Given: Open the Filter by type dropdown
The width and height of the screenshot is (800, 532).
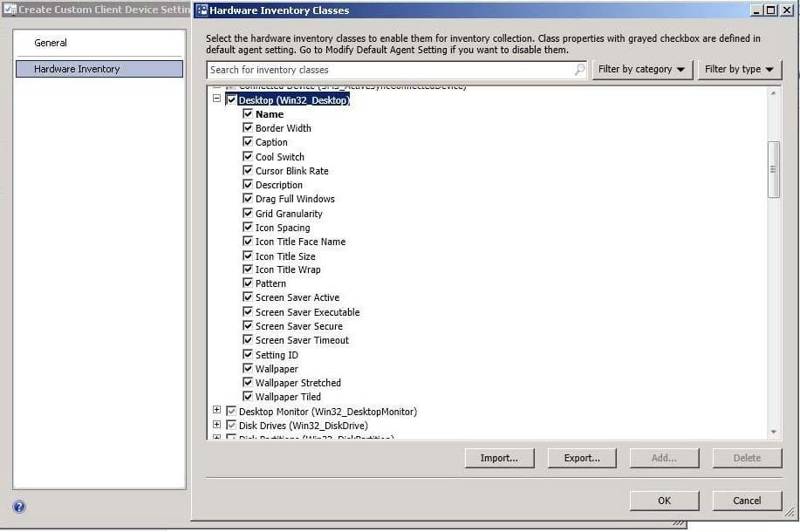Looking at the screenshot, I should pos(738,70).
